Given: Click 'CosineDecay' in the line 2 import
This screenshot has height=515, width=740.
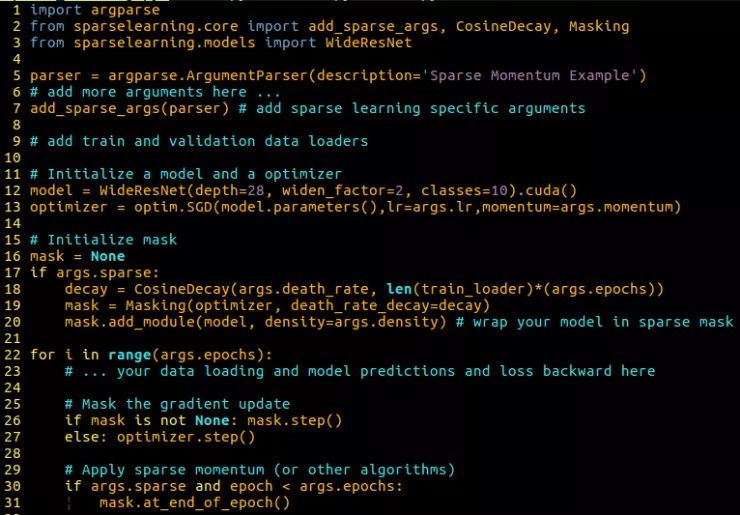Looking at the screenshot, I should pos(503,26).
